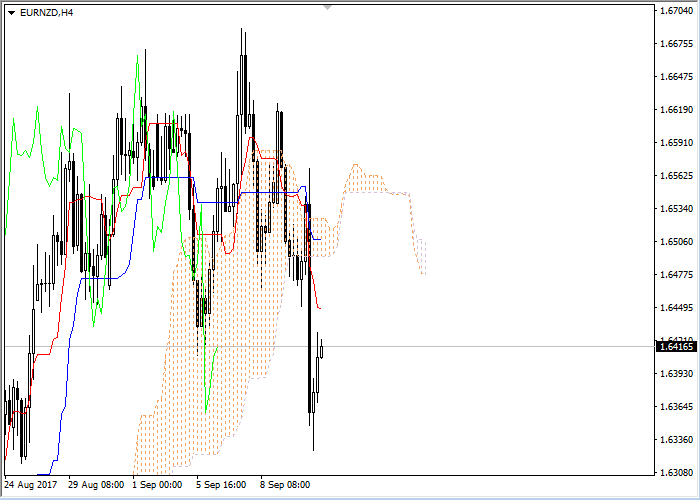
Task: Select the current price label 1.64165
Action: pyautogui.click(x=676, y=346)
